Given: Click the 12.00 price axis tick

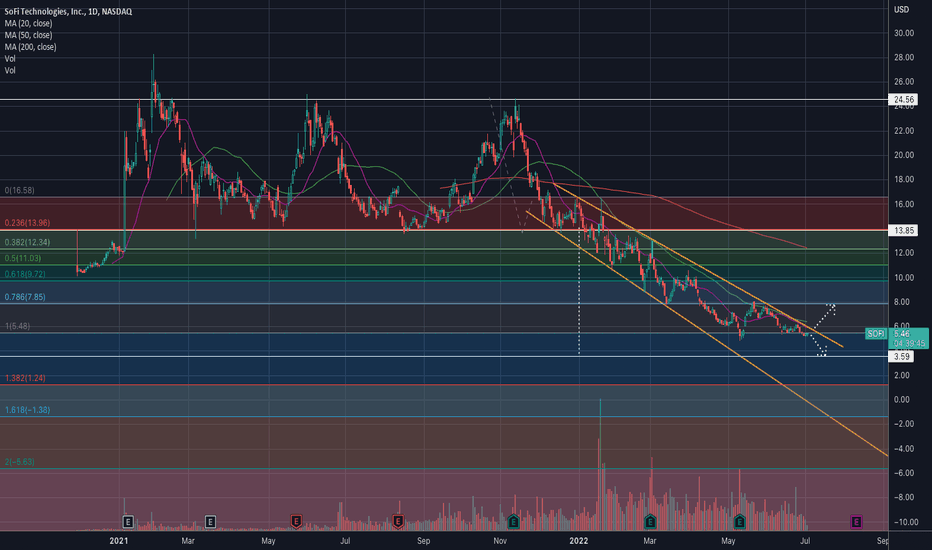Looking at the screenshot, I should 903,253.
